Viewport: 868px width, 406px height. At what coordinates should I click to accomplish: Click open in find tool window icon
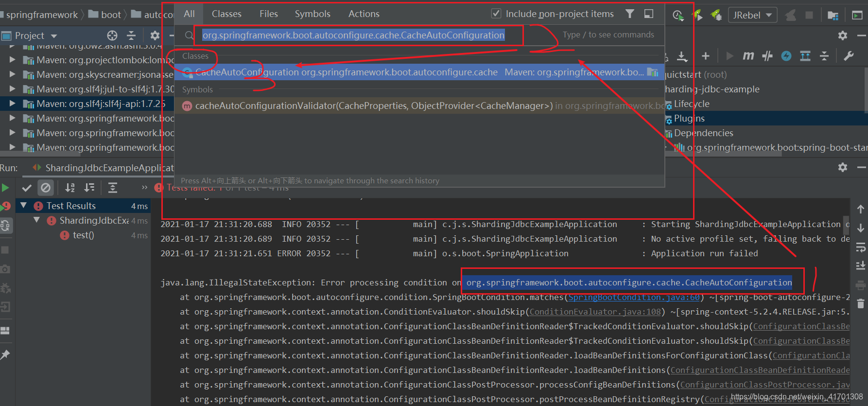[649, 14]
